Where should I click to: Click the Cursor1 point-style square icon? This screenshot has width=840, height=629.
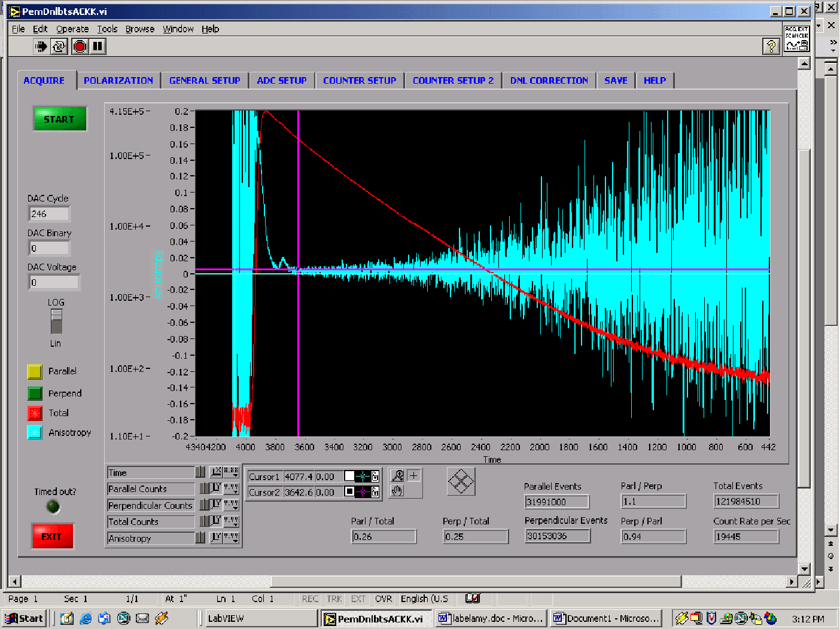coord(349,477)
